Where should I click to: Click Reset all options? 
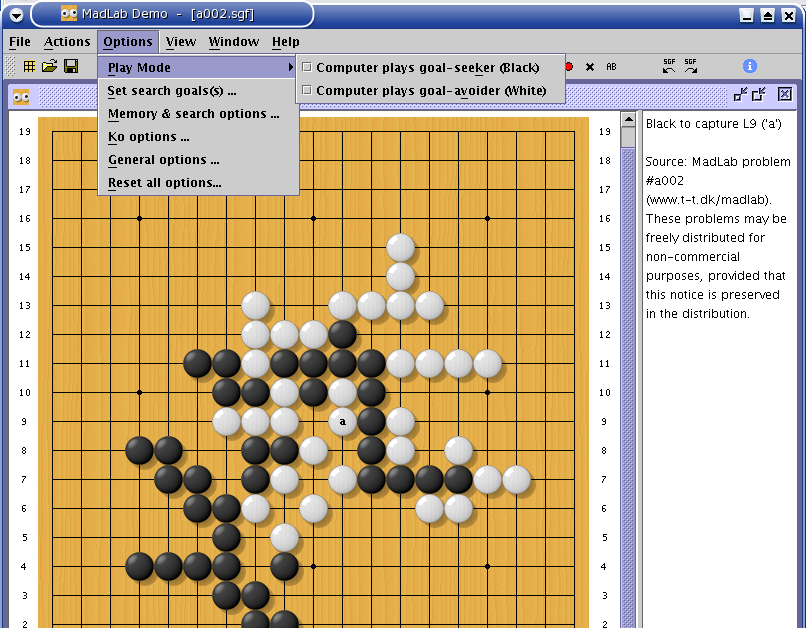pyautogui.click(x=164, y=183)
